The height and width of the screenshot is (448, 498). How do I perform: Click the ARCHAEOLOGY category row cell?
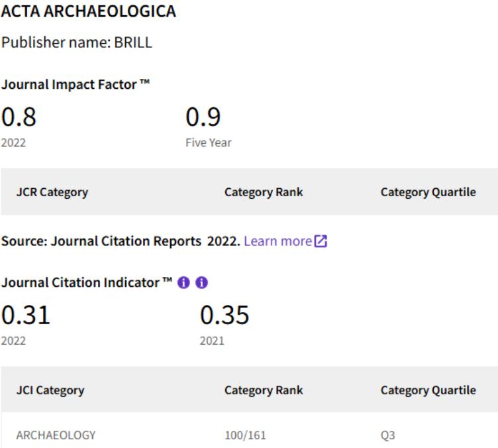pos(56,435)
